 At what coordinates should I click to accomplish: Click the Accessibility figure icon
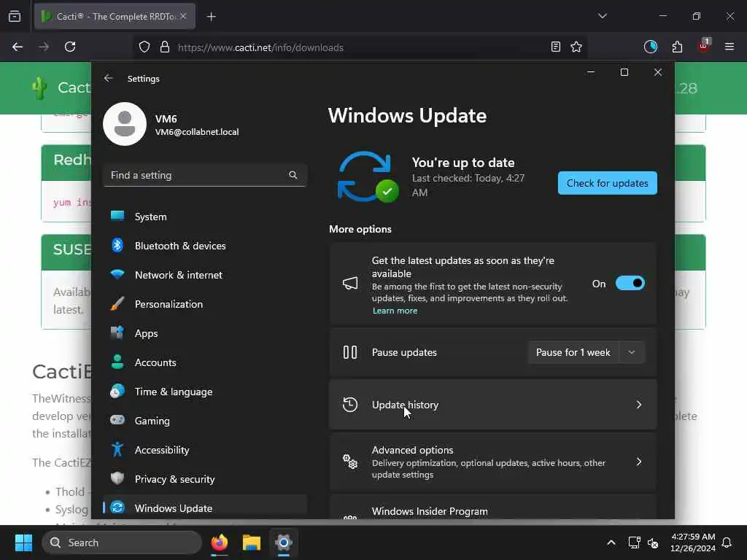117,449
